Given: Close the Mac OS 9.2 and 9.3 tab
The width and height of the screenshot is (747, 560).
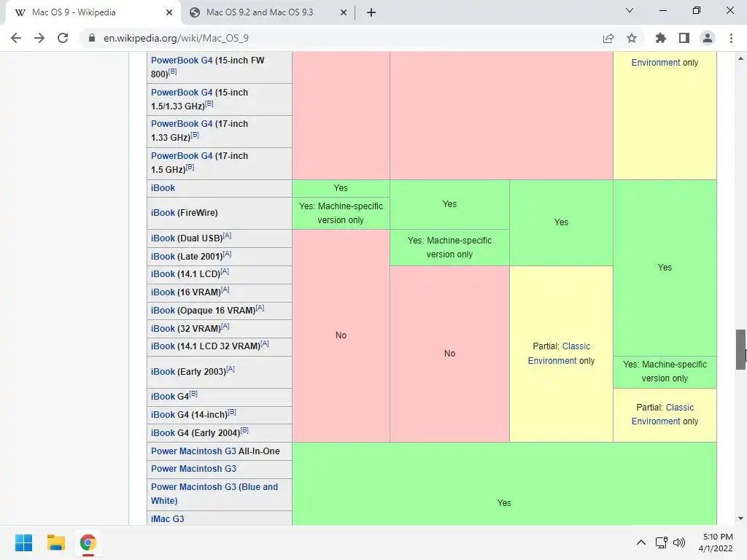Looking at the screenshot, I should point(344,12).
